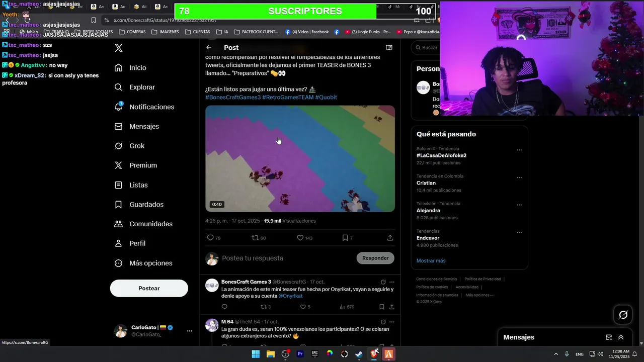Compose new message in Mensajes drawer
The image size is (644, 362).
point(609,337)
